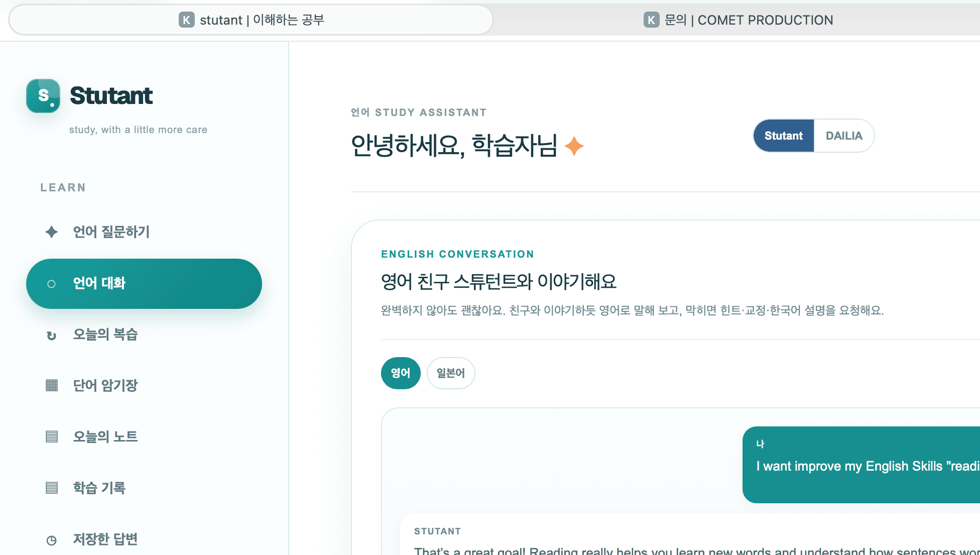Click ENGLISH CONVERSATION label

pyautogui.click(x=457, y=254)
